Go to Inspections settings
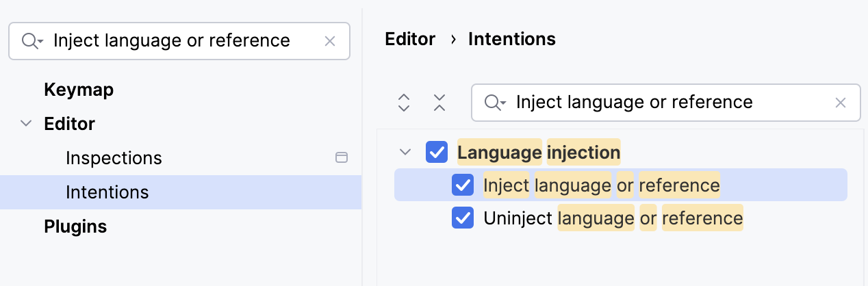Image resolution: width=868 pixels, height=286 pixels. [114, 158]
